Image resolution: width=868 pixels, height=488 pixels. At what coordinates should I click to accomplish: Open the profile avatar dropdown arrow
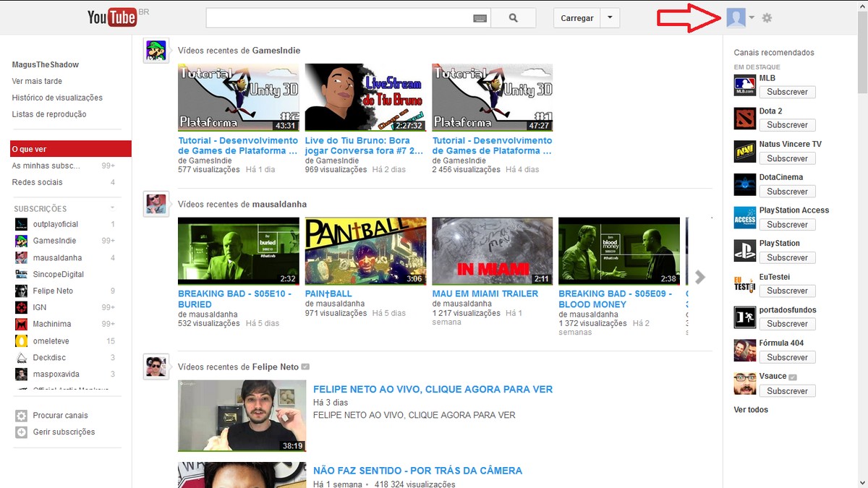click(x=751, y=17)
